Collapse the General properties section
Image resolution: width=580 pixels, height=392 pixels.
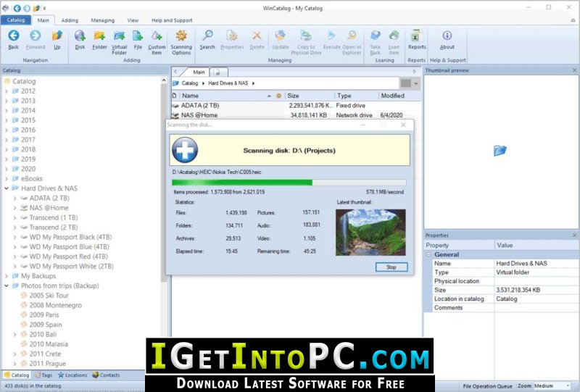(x=428, y=255)
